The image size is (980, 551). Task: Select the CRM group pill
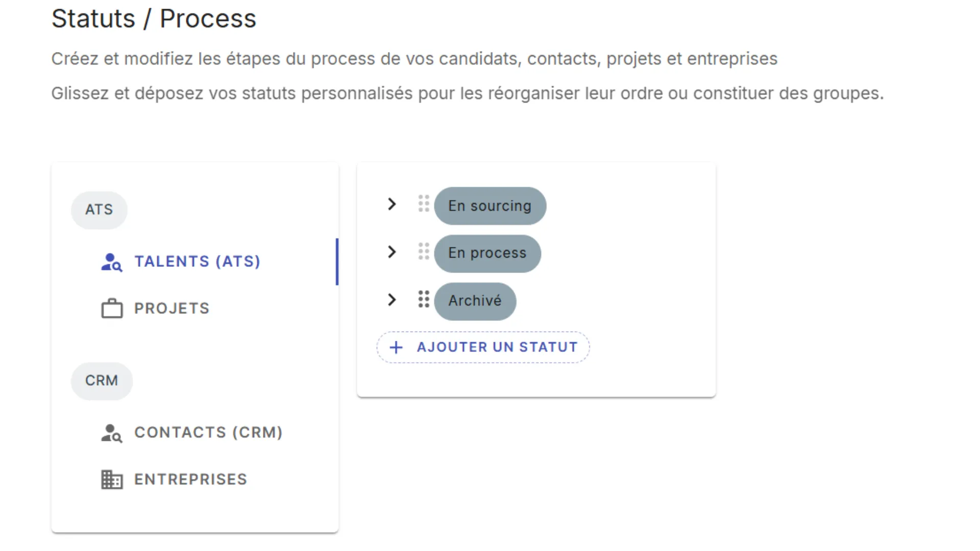[102, 381]
